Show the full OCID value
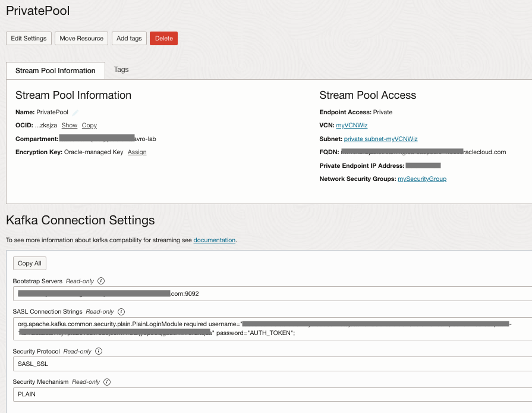 [70, 126]
